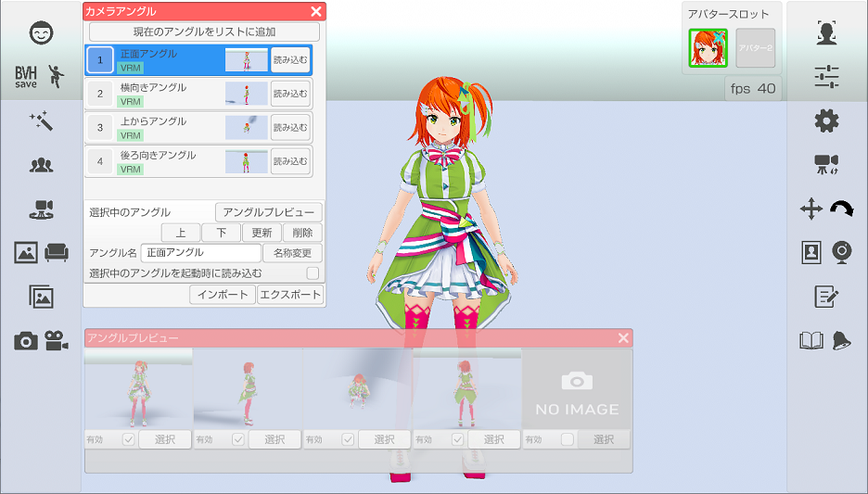
Task: Select angle number 3 in list
Action: pyautogui.click(x=100, y=127)
